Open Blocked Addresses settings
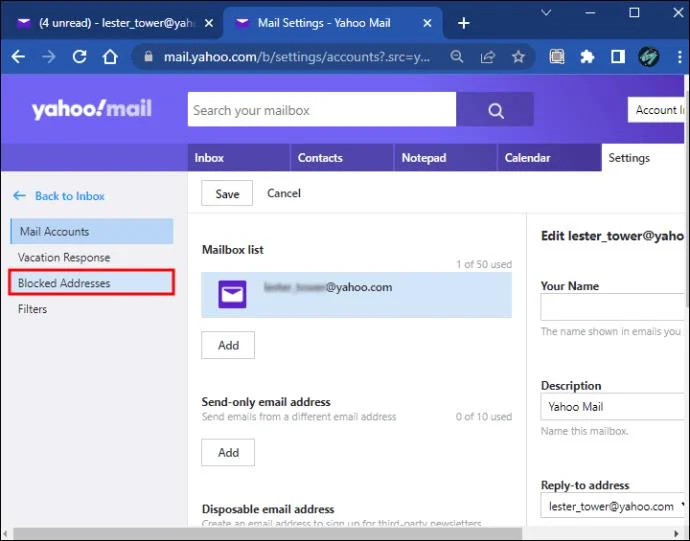The width and height of the screenshot is (690, 541). 92,282
